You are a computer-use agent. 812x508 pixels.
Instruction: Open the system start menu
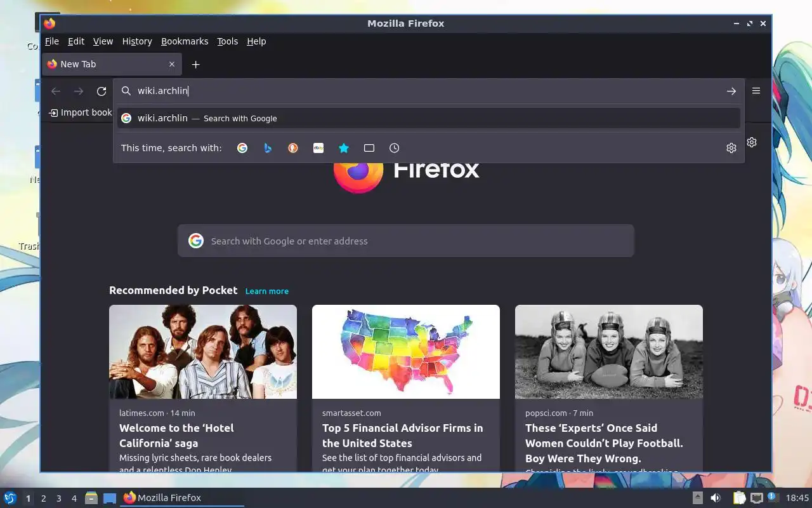pyautogui.click(x=10, y=498)
